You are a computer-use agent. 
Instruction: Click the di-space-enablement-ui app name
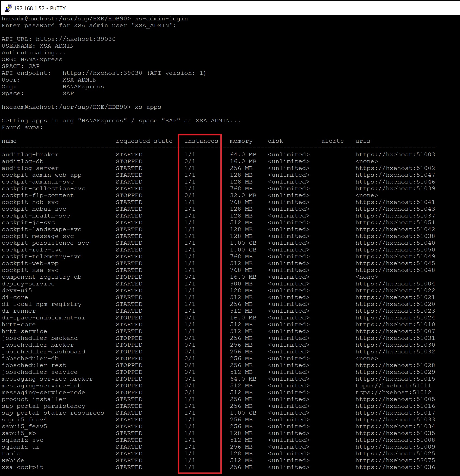(43, 318)
